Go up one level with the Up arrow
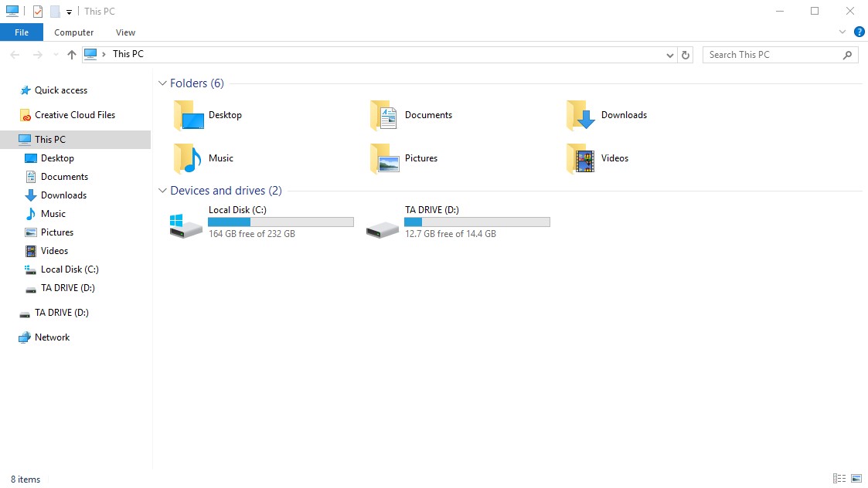The image size is (868, 488). [71, 55]
